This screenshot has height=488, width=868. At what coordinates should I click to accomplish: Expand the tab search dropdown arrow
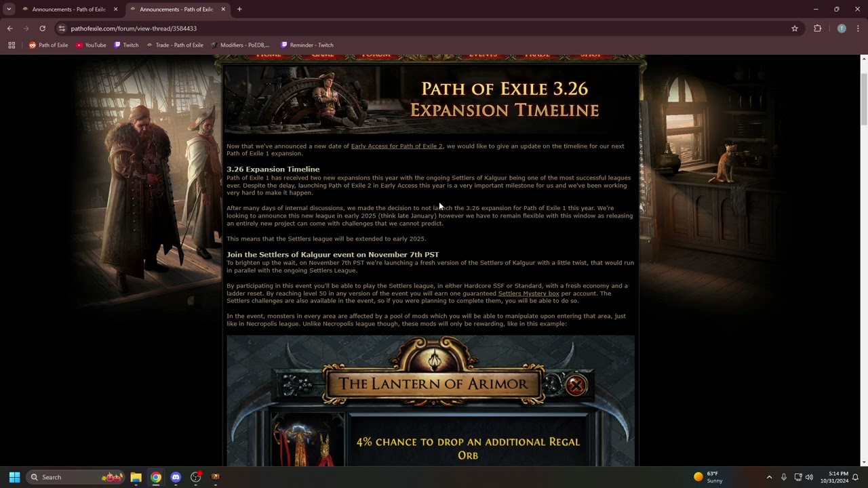[x=9, y=9]
